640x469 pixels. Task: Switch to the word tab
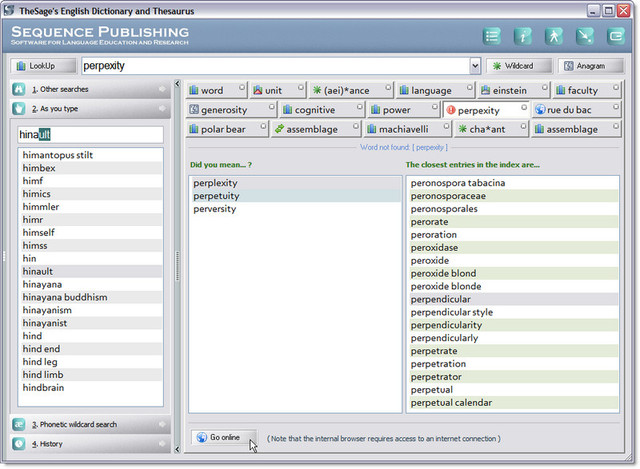(217, 90)
